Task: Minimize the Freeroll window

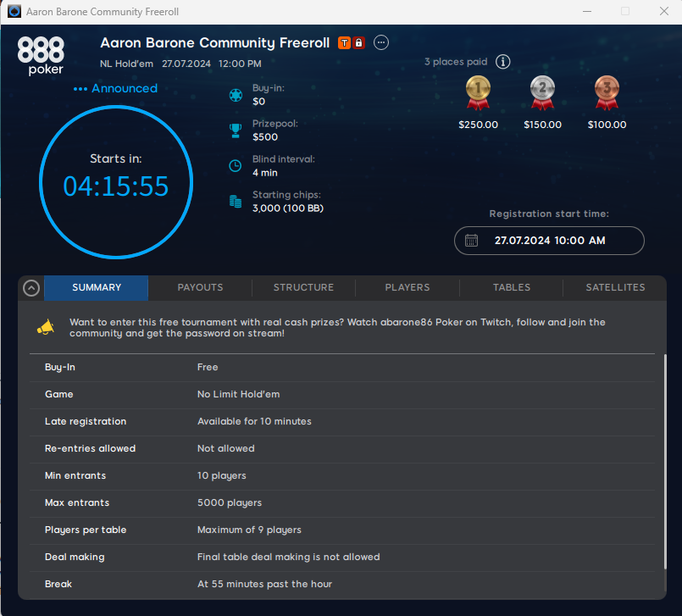Action: 587,11
